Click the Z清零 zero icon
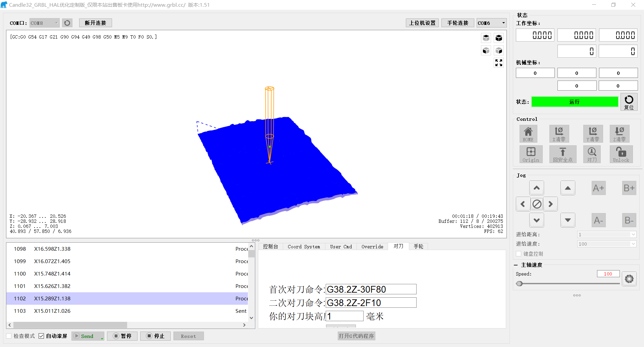644x347 pixels. coord(620,134)
